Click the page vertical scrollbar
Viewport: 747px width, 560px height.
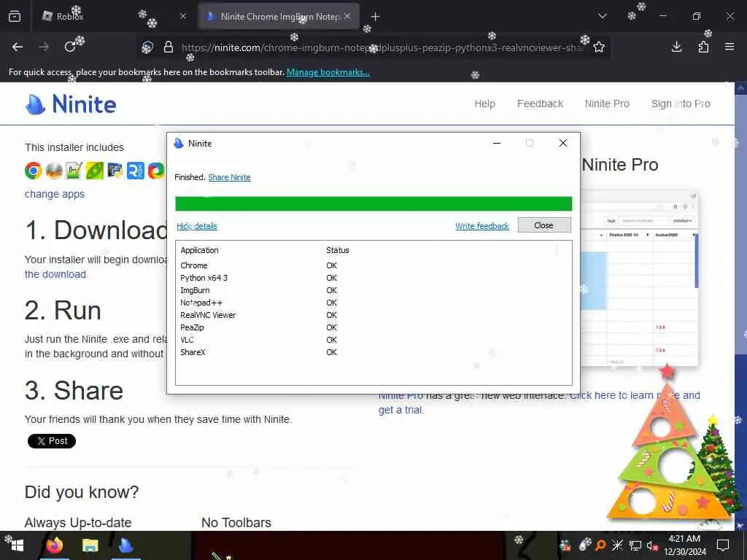point(740,305)
